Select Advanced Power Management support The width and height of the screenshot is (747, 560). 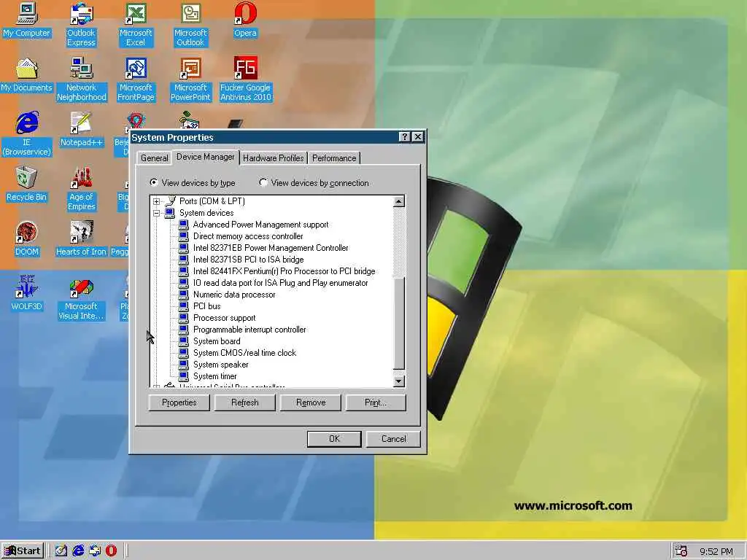pos(260,225)
